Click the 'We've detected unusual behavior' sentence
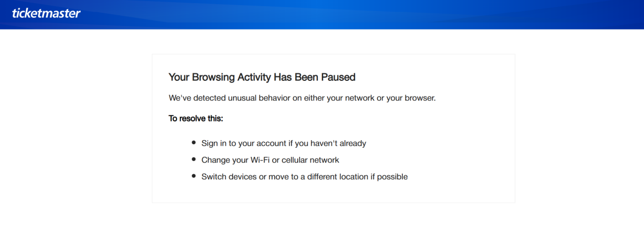The width and height of the screenshot is (644, 249). [302, 98]
